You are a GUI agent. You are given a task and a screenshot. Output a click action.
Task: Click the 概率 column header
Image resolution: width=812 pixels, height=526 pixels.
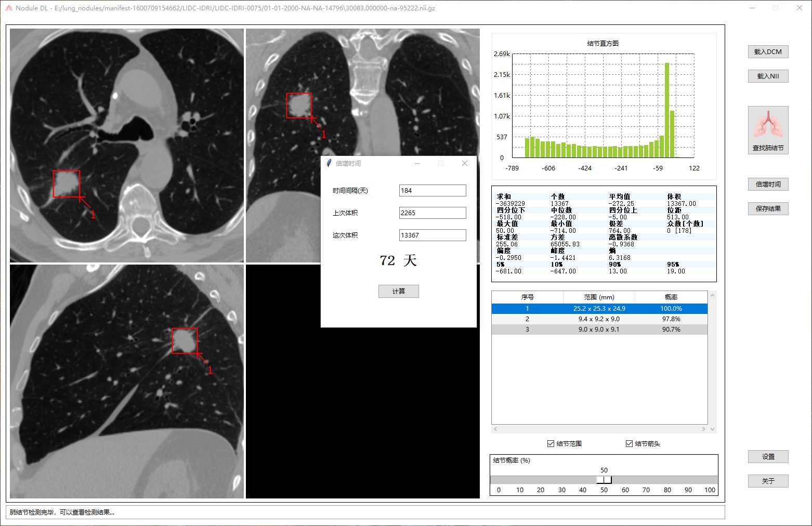pyautogui.click(x=671, y=297)
